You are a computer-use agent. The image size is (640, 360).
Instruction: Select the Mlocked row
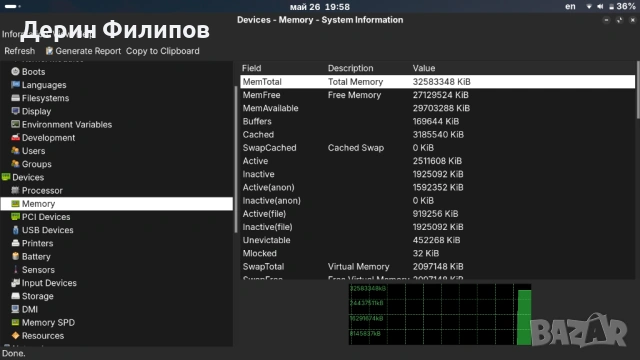pyautogui.click(x=438, y=253)
